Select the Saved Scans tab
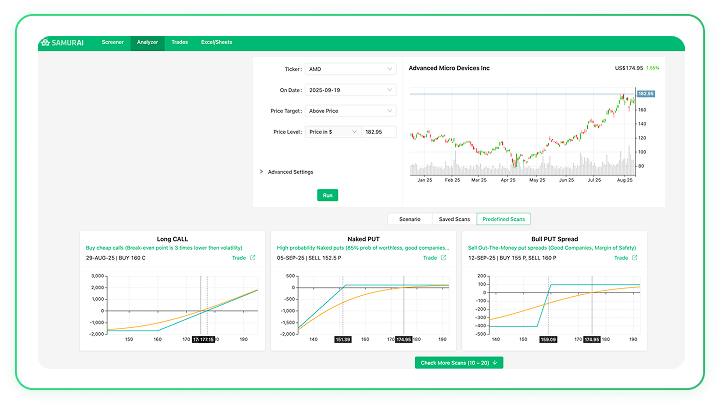The width and height of the screenshot is (720, 407). pyautogui.click(x=454, y=218)
